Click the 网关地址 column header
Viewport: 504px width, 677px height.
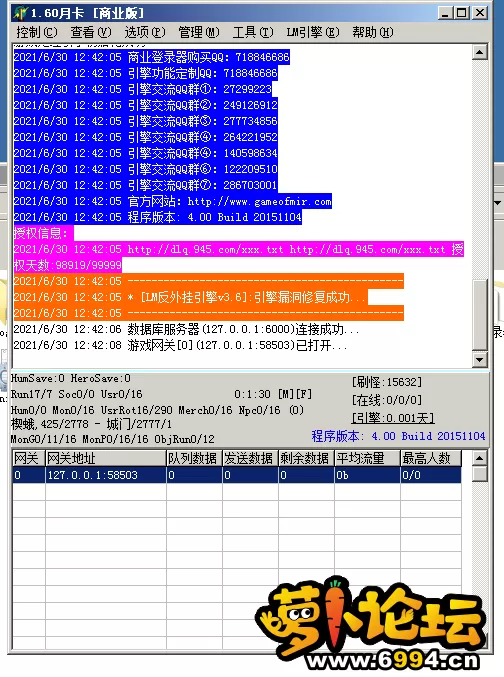106,458
